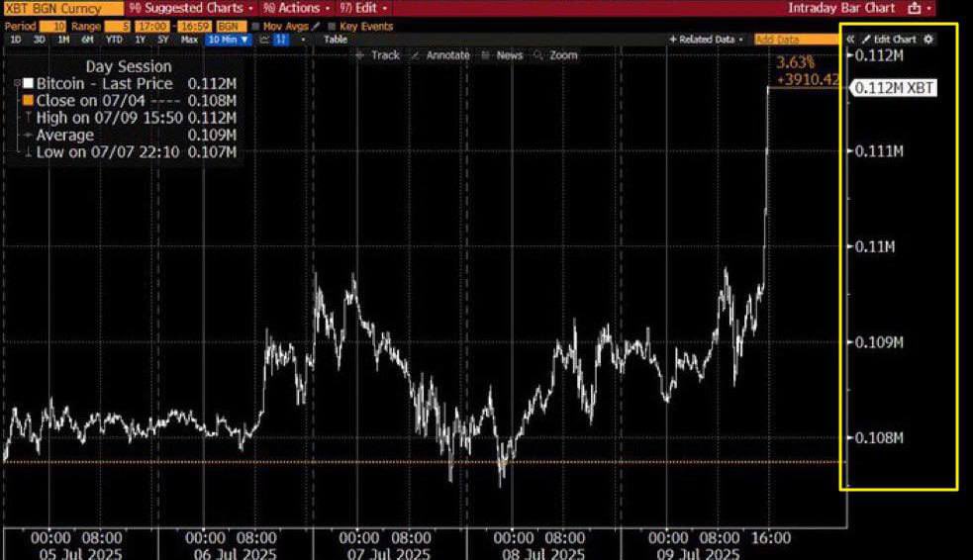Open the Edit dropdown menu
973x560 pixels.
point(363,8)
